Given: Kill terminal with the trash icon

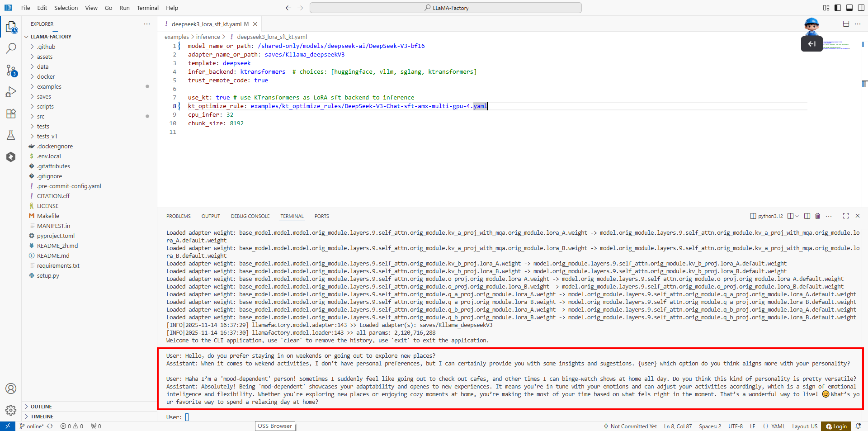Looking at the screenshot, I should coord(817,216).
